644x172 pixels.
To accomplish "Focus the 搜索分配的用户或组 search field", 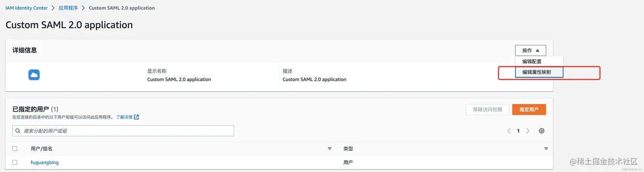I will coord(123,131).
